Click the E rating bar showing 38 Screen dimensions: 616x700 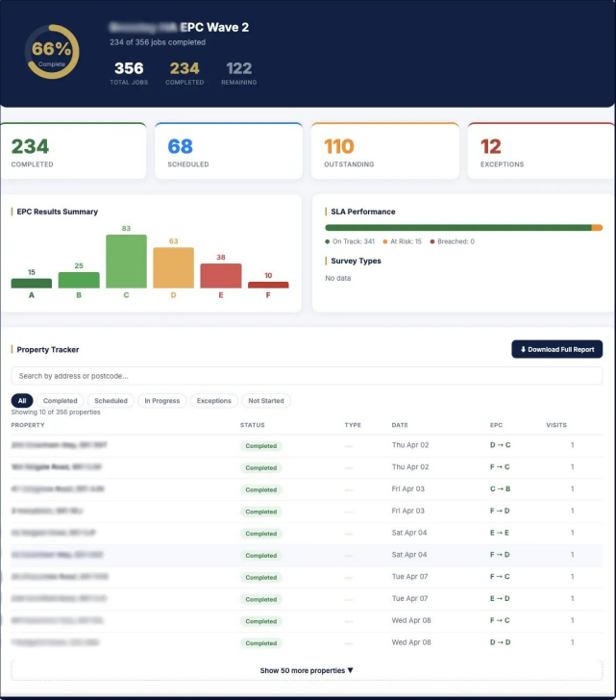(x=221, y=275)
